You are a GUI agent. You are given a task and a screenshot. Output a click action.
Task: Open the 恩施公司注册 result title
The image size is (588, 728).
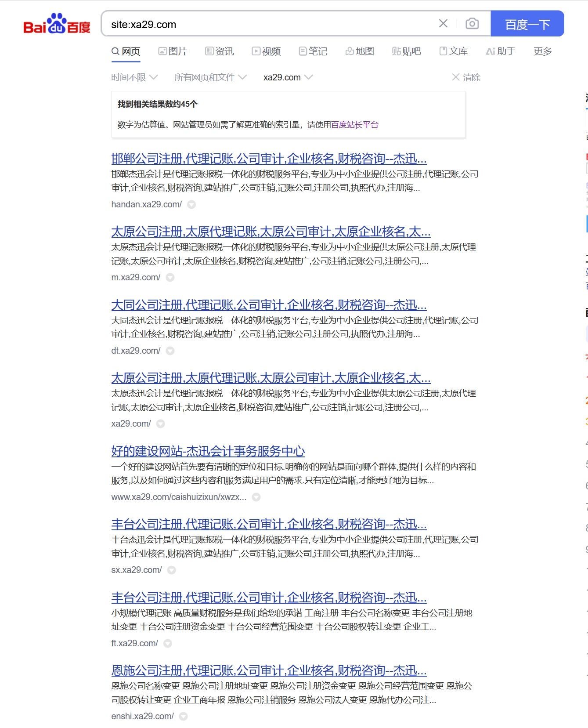point(269,670)
